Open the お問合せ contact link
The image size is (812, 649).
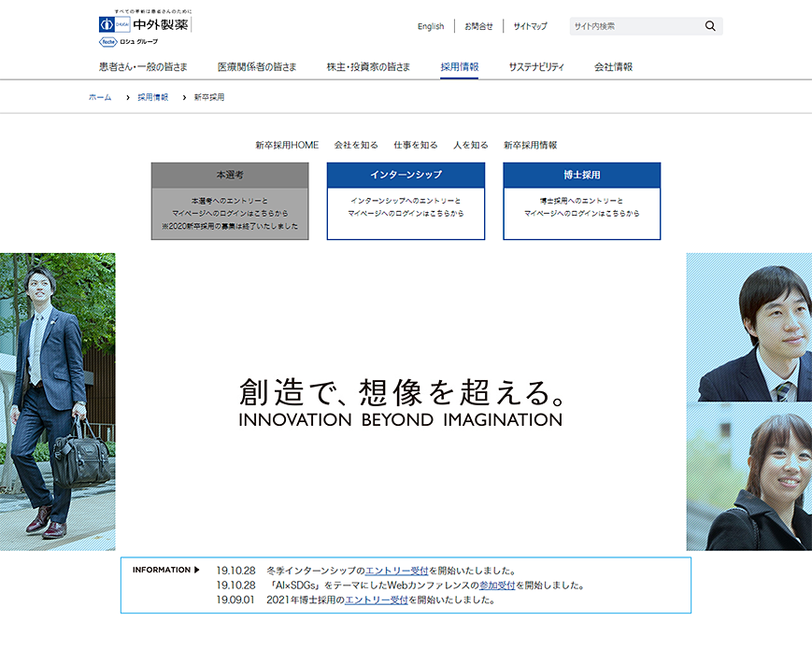pyautogui.click(x=478, y=25)
